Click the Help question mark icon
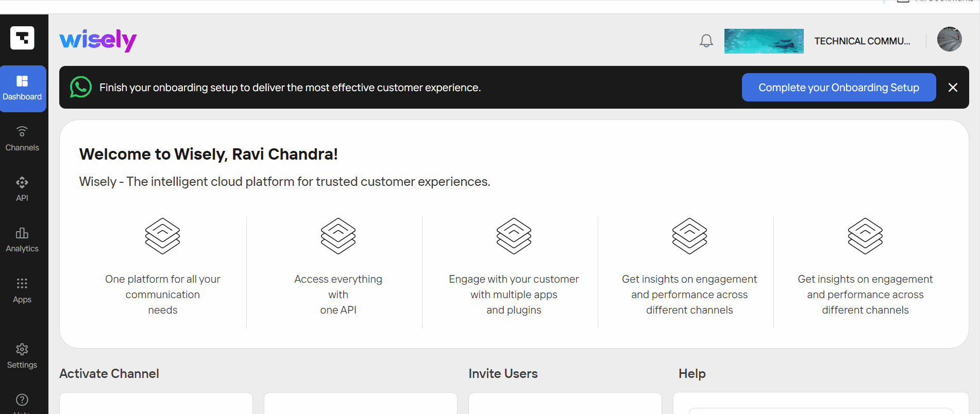 point(22,400)
